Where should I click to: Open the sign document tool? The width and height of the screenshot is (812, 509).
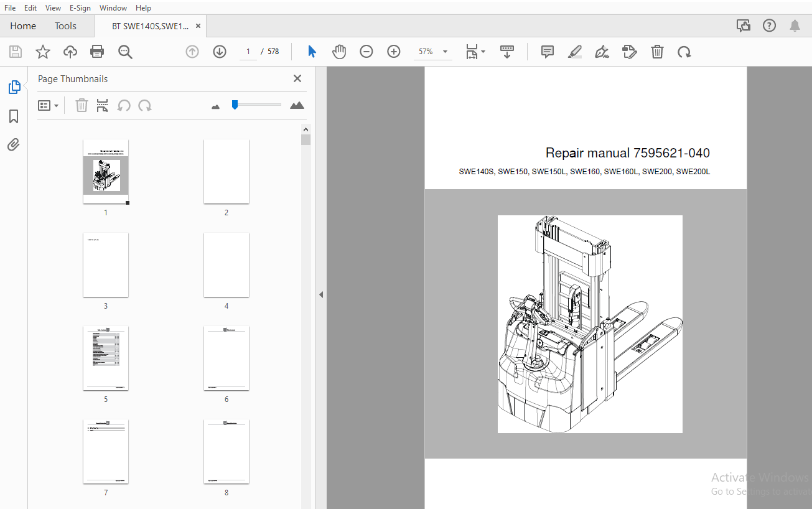coord(602,52)
